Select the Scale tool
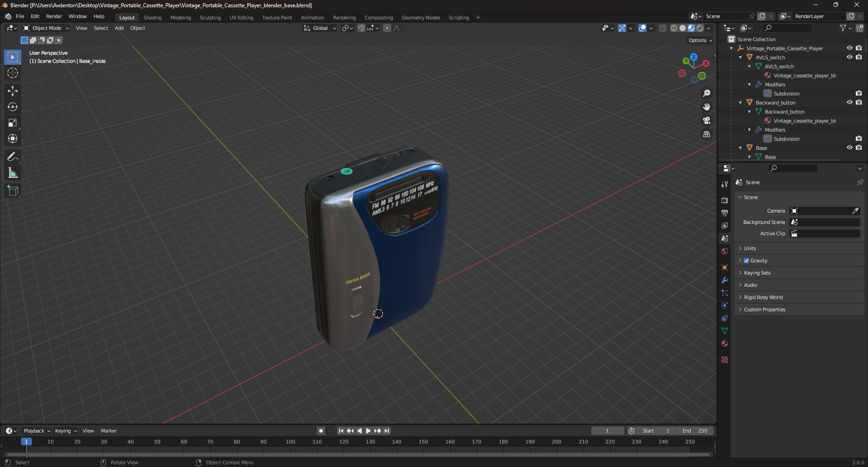868x467 pixels. 13,123
